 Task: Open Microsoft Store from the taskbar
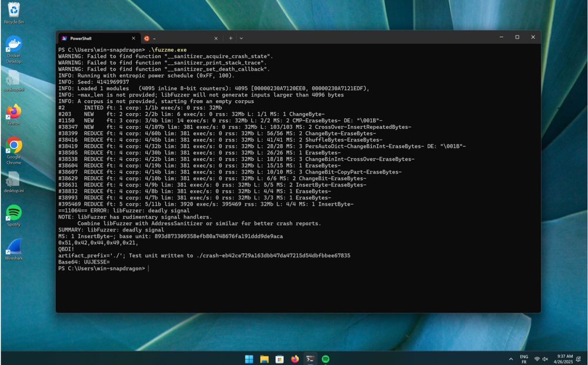point(279,359)
